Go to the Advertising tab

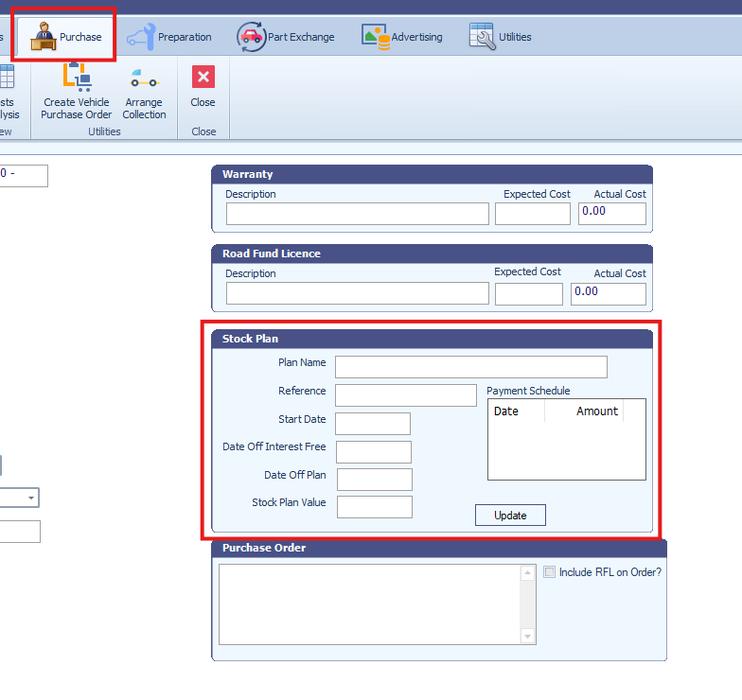pos(401,37)
